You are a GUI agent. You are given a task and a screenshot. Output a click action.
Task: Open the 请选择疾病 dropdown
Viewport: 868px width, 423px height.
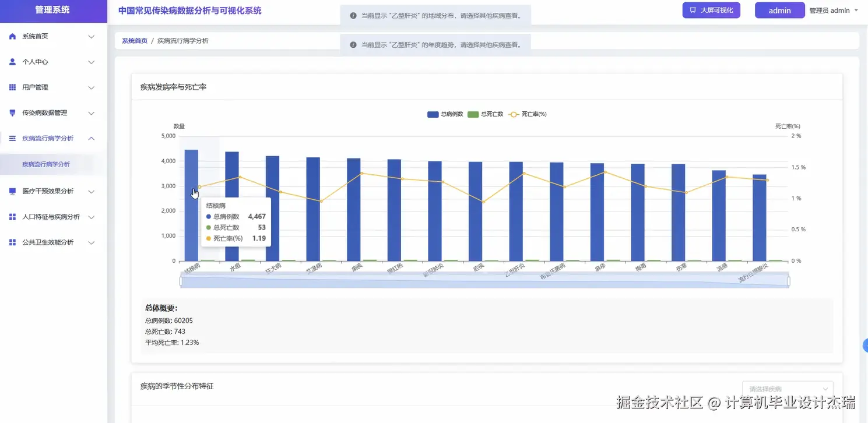click(x=787, y=388)
